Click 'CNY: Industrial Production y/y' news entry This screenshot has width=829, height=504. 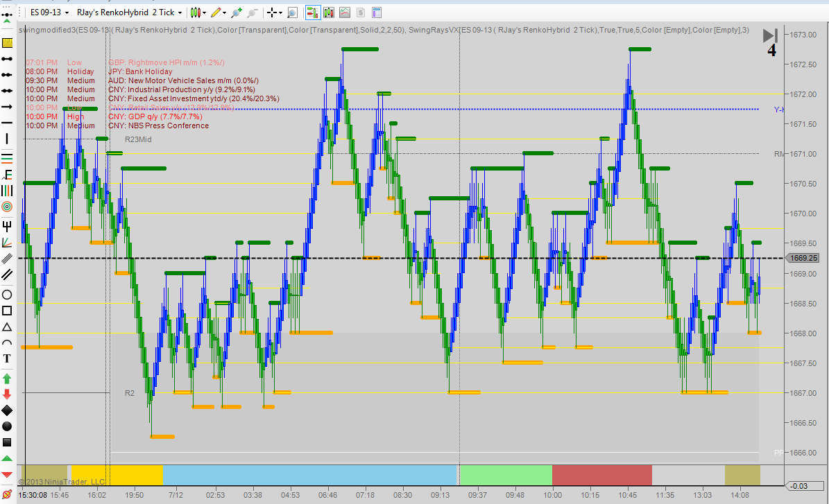tap(182, 90)
